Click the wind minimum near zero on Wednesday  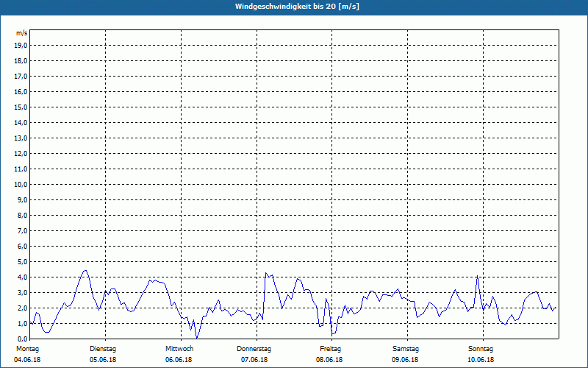(x=197, y=338)
